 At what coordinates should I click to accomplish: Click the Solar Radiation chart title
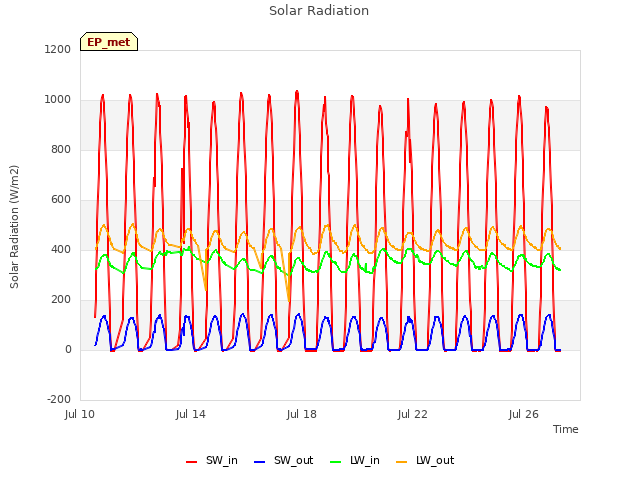coord(319,11)
